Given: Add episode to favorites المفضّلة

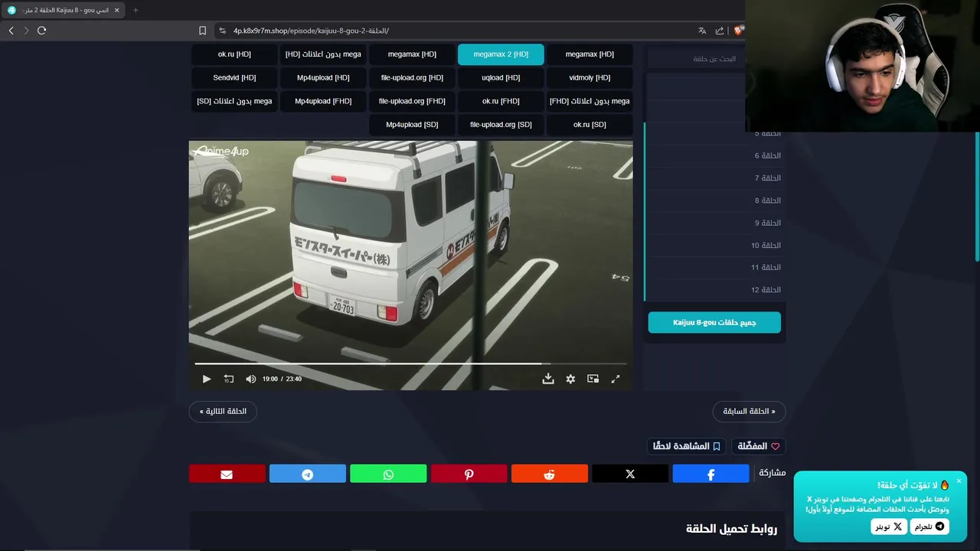Looking at the screenshot, I should pos(759,446).
